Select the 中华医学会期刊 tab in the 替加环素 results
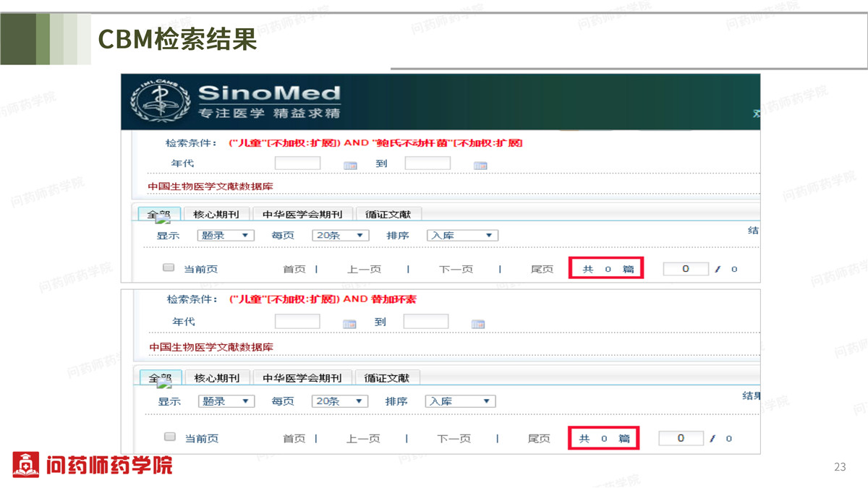868x488 pixels. coord(302,377)
